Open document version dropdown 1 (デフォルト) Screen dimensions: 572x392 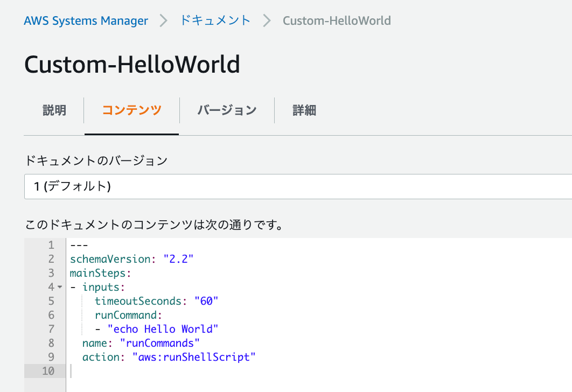tap(298, 187)
